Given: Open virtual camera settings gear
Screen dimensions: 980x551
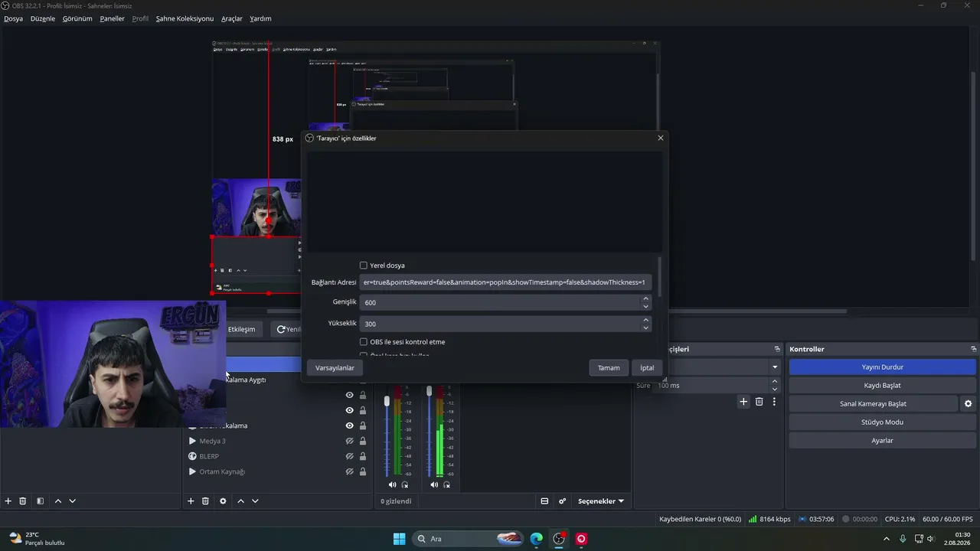Looking at the screenshot, I should click(968, 404).
